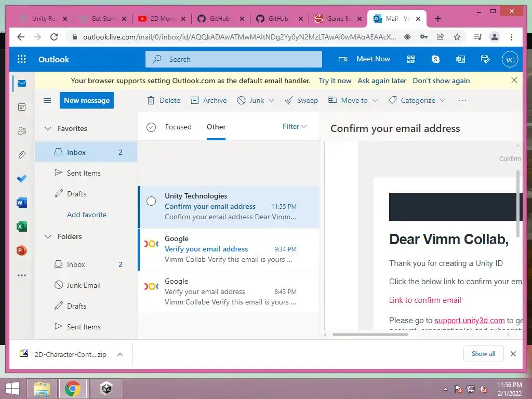Image resolution: width=532 pixels, height=399 pixels.
Task: Click the email body vertical scrollbar
Action: point(518,204)
